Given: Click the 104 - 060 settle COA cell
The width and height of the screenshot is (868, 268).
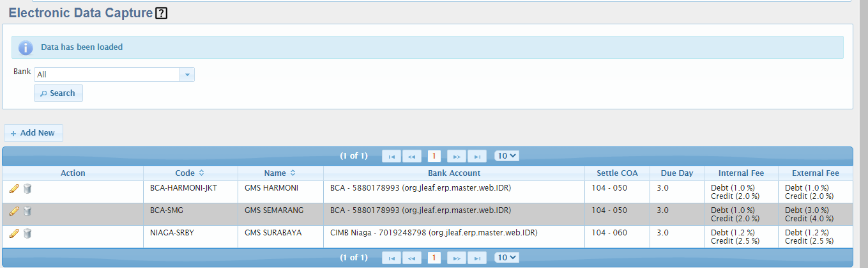Looking at the screenshot, I should pos(618,237).
